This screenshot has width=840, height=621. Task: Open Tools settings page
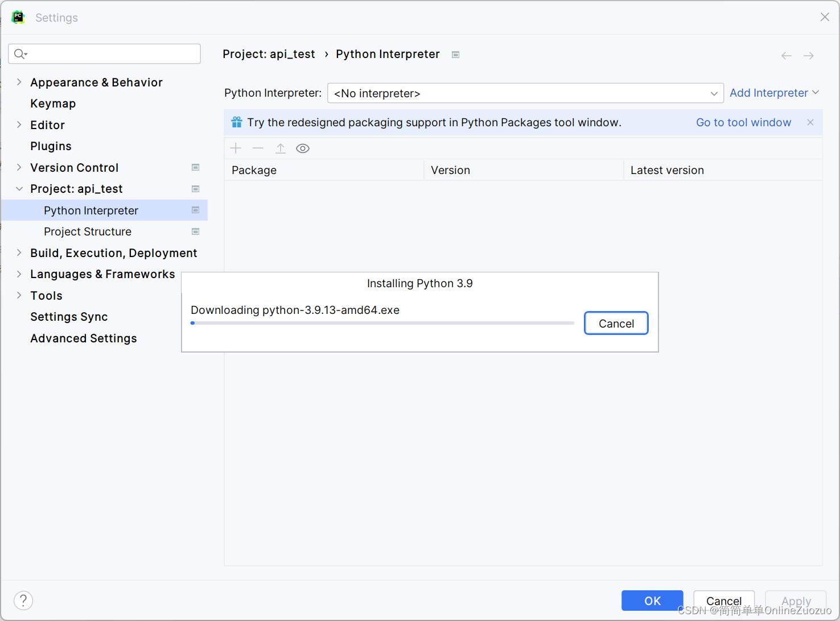click(x=46, y=296)
